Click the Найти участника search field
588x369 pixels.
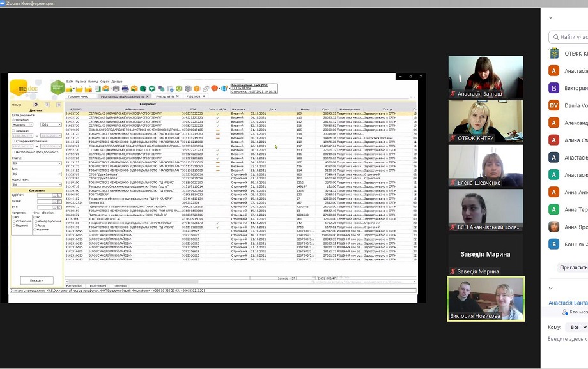coord(568,37)
